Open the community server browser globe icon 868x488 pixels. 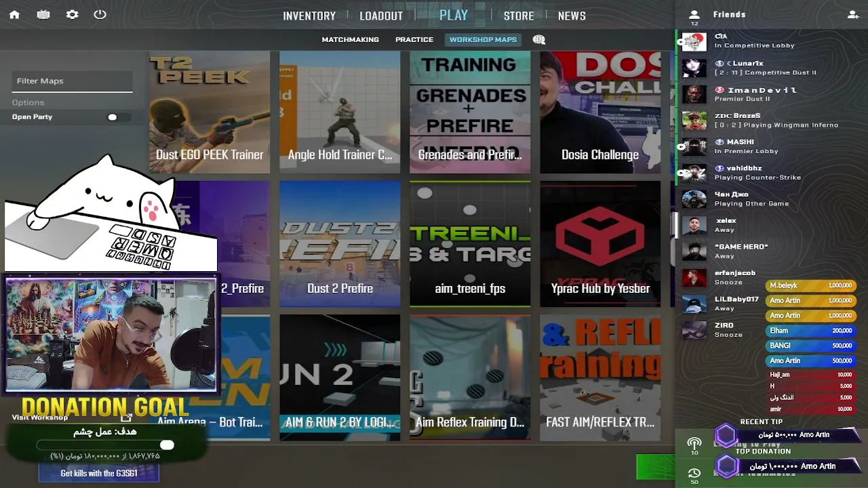(539, 39)
